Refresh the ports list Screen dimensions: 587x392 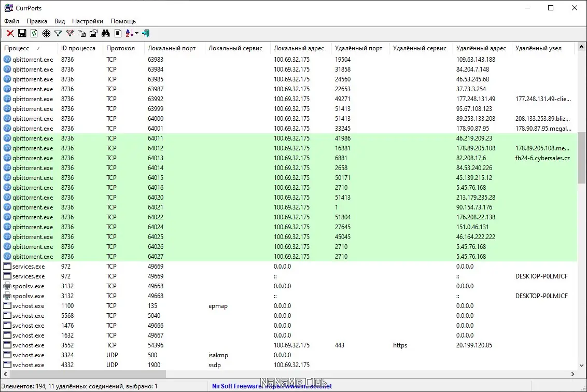[x=34, y=33]
